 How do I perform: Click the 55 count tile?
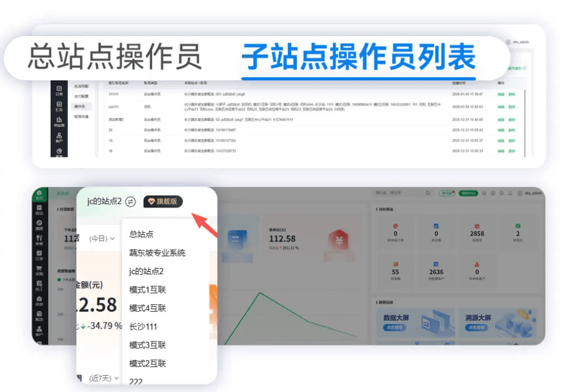[x=395, y=272]
